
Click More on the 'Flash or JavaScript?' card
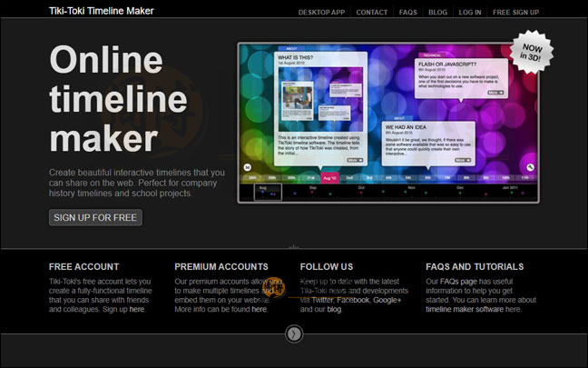[x=495, y=93]
